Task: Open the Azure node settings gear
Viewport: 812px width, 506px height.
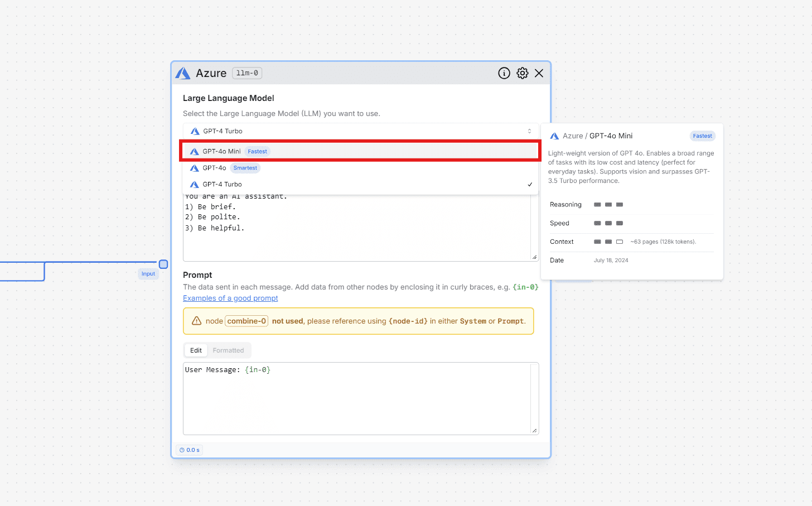Action: 522,73
